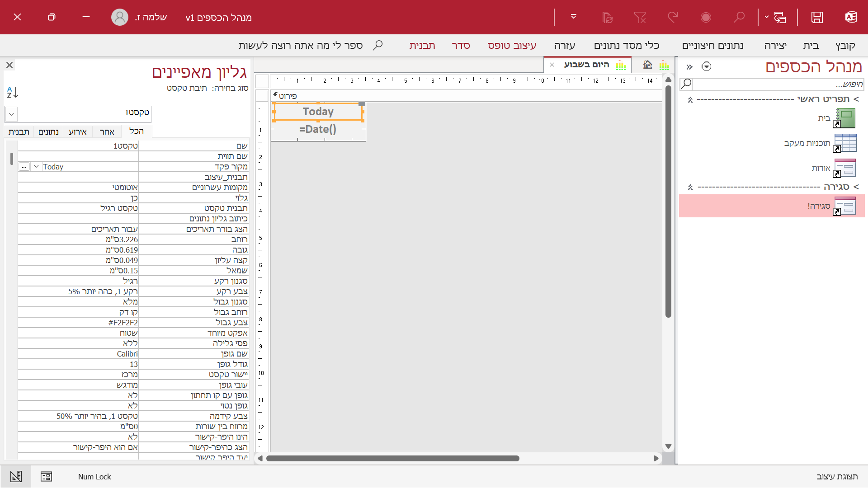
Task: Click the #F2F2F2 border color property value
Action: [78, 323]
